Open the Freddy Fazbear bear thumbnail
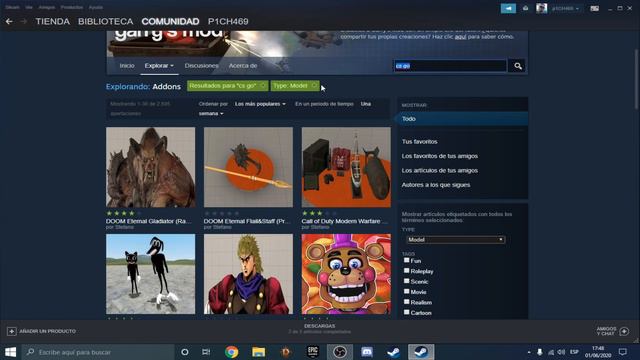This screenshot has height=360, width=640. point(346,274)
